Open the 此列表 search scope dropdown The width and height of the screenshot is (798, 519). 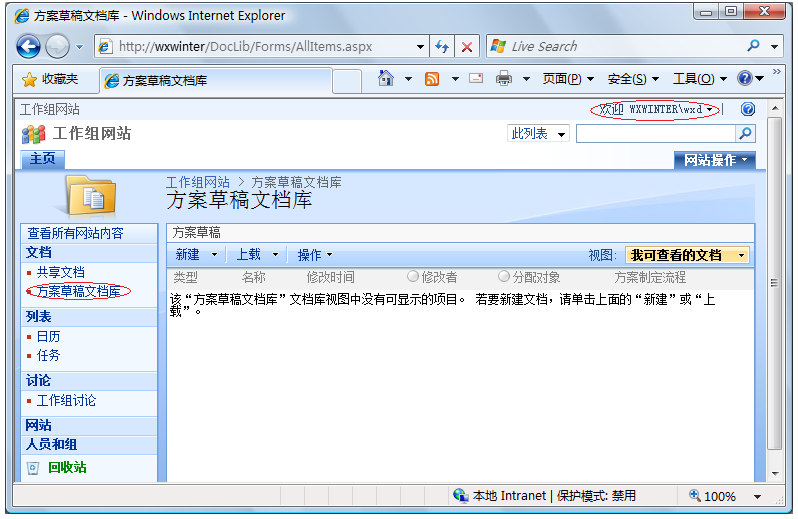tap(538, 134)
